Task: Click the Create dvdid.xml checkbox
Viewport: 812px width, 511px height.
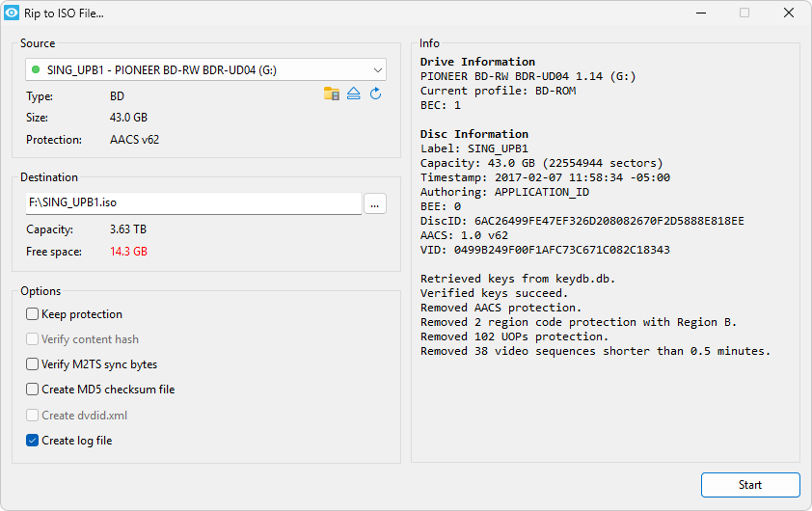Action: 33,416
